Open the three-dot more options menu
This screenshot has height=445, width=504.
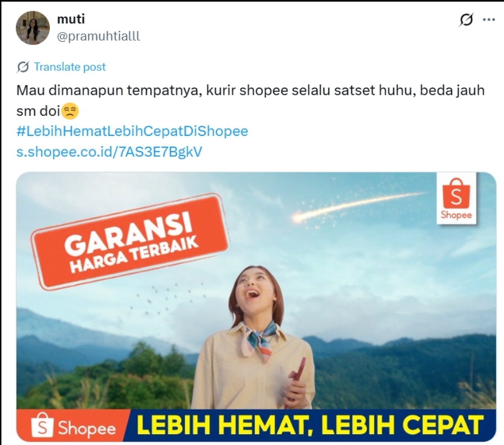pyautogui.click(x=488, y=19)
